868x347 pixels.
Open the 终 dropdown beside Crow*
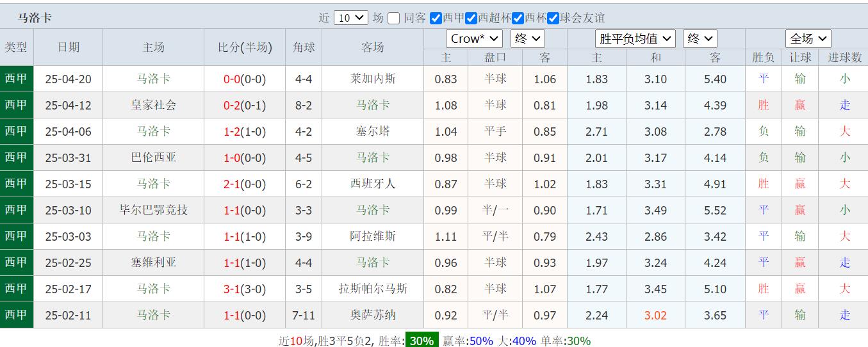tap(527, 38)
